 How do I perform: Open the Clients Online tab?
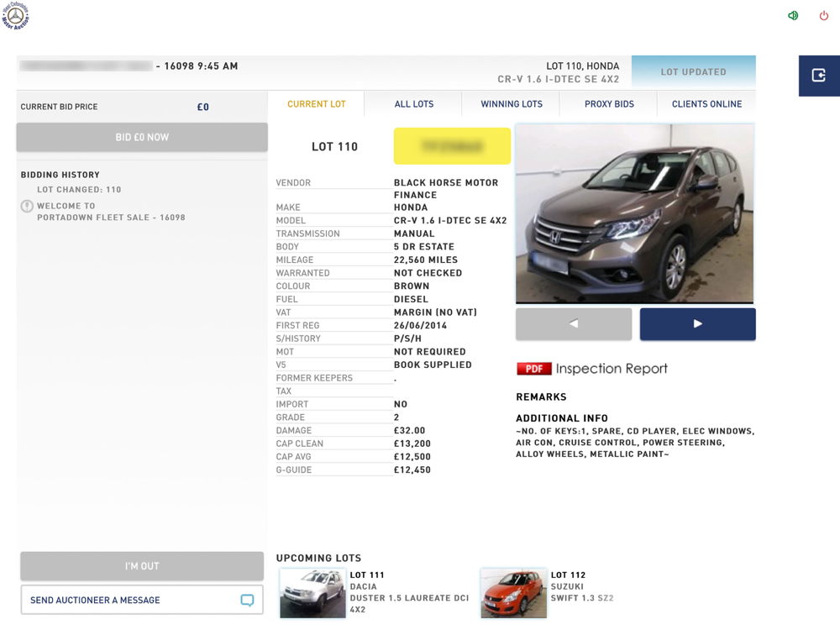[706, 104]
